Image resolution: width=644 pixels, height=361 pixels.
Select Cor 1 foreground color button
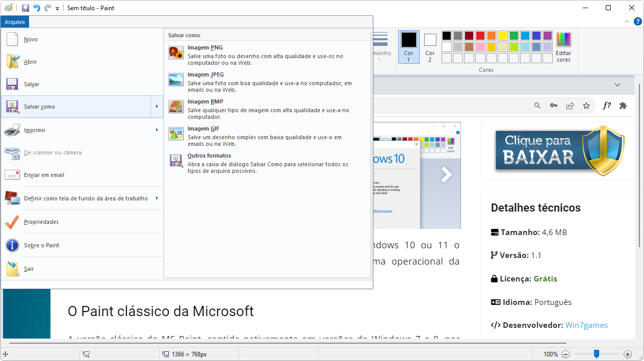click(x=409, y=46)
